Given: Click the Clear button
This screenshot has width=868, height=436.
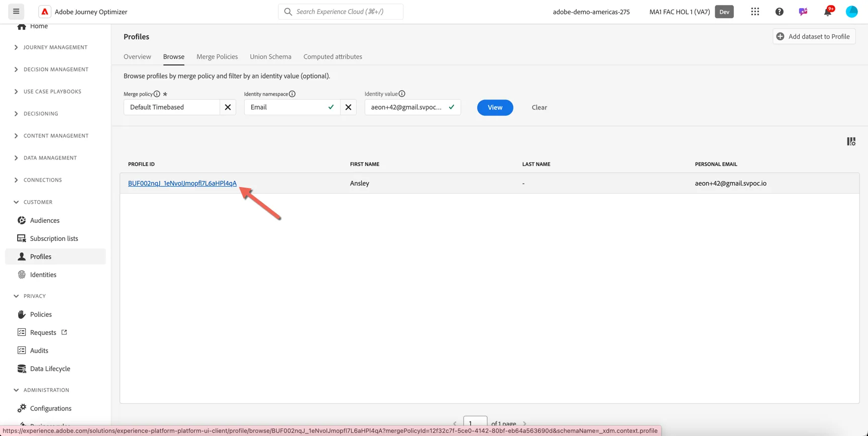Looking at the screenshot, I should (539, 108).
